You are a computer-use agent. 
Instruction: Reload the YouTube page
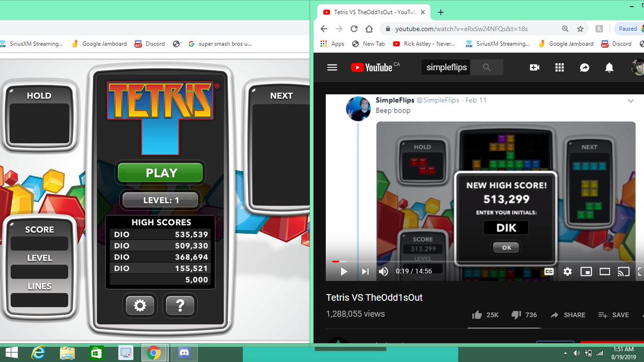[354, 29]
